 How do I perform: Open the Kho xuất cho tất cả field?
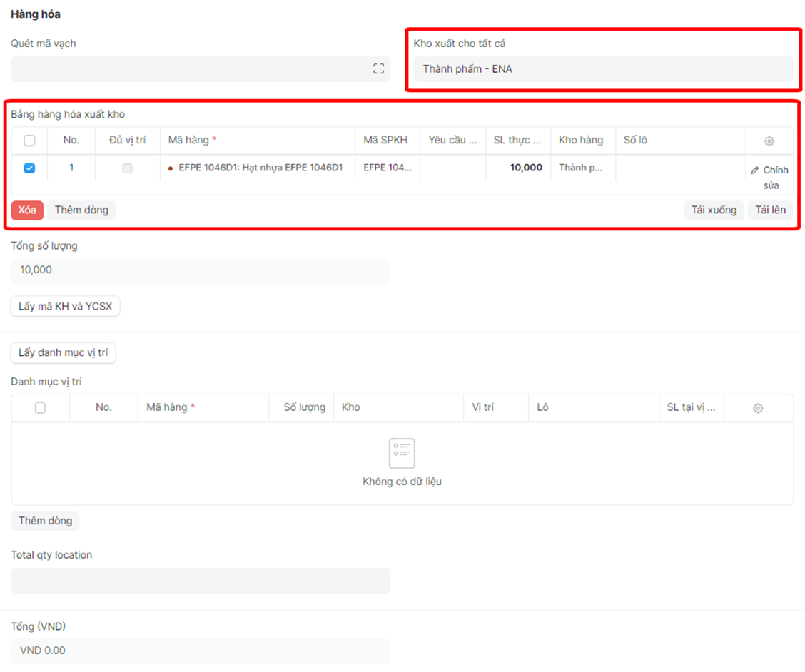coord(603,69)
